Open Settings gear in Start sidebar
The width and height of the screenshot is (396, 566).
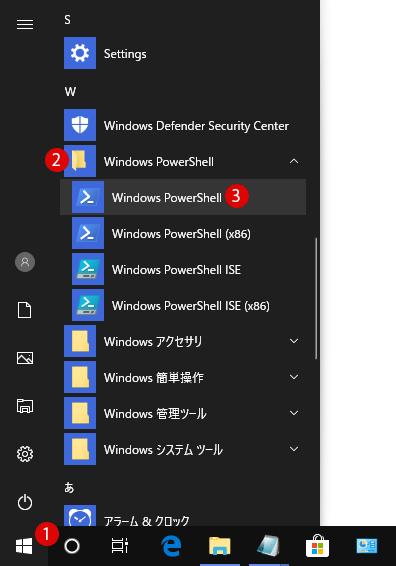coord(25,454)
